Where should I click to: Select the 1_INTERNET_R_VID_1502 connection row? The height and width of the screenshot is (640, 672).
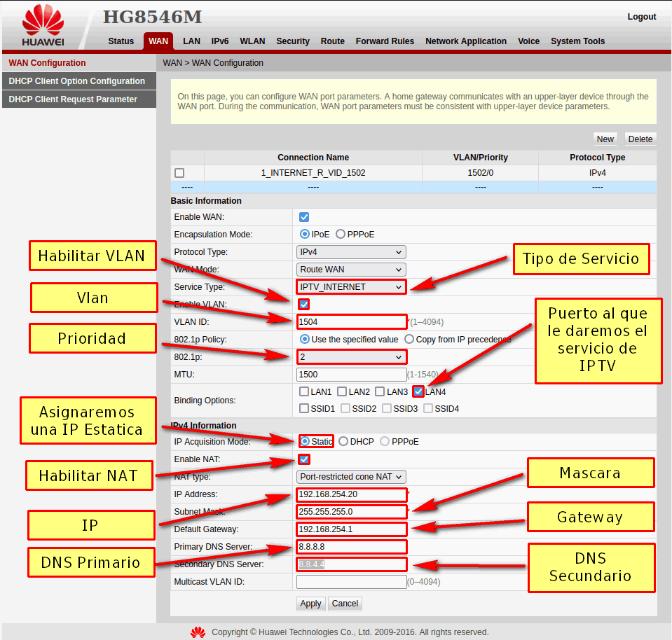pyautogui.click(x=413, y=173)
